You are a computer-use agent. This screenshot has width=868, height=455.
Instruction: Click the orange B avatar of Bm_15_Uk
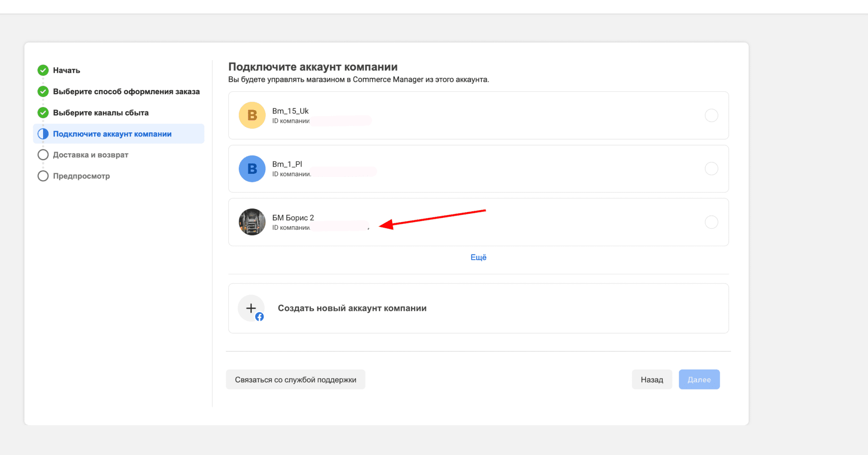[x=252, y=116]
